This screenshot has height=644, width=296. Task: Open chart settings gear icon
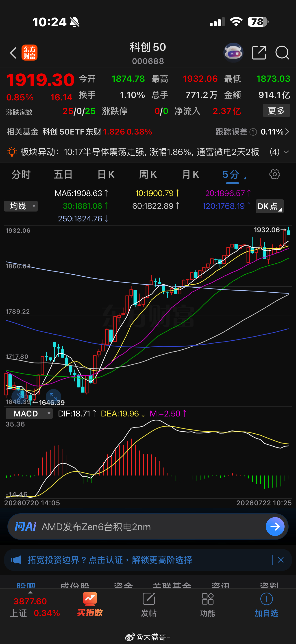(275, 174)
